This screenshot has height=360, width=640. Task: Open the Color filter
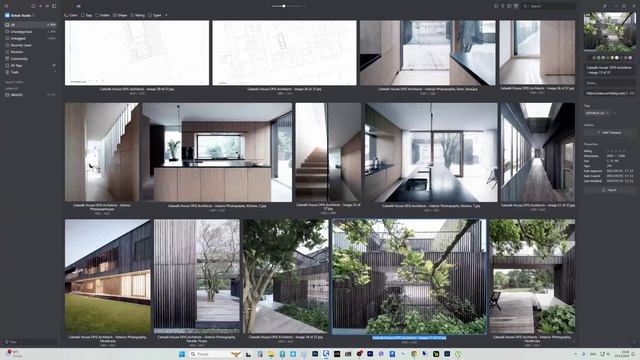(71, 15)
